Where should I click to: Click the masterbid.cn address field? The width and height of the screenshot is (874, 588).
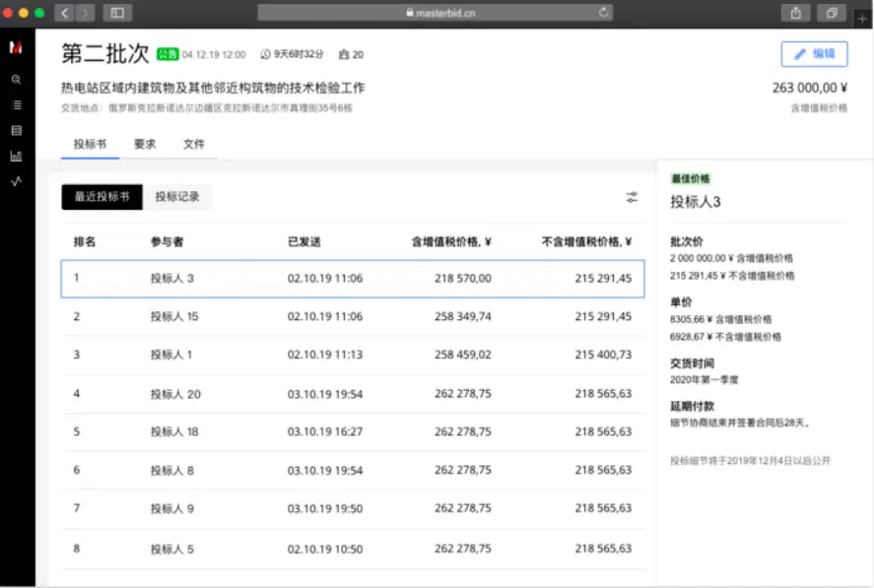(x=435, y=13)
